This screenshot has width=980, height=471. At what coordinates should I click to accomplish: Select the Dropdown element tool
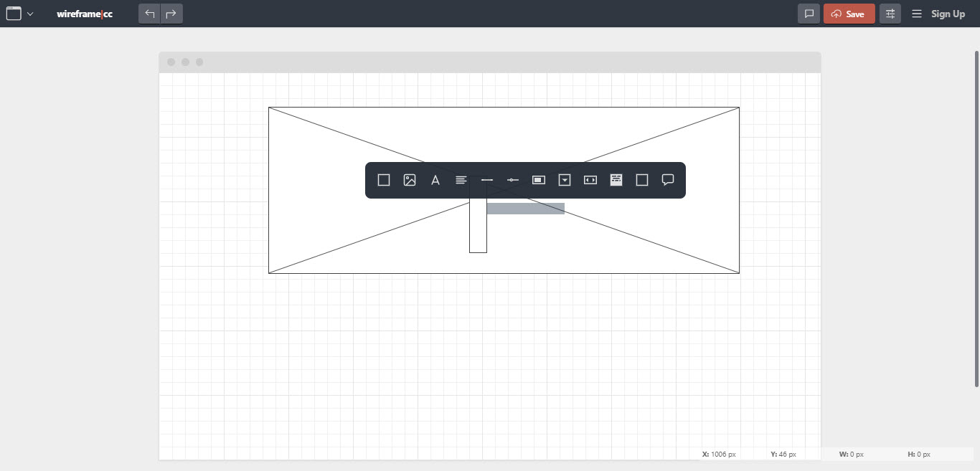click(564, 180)
